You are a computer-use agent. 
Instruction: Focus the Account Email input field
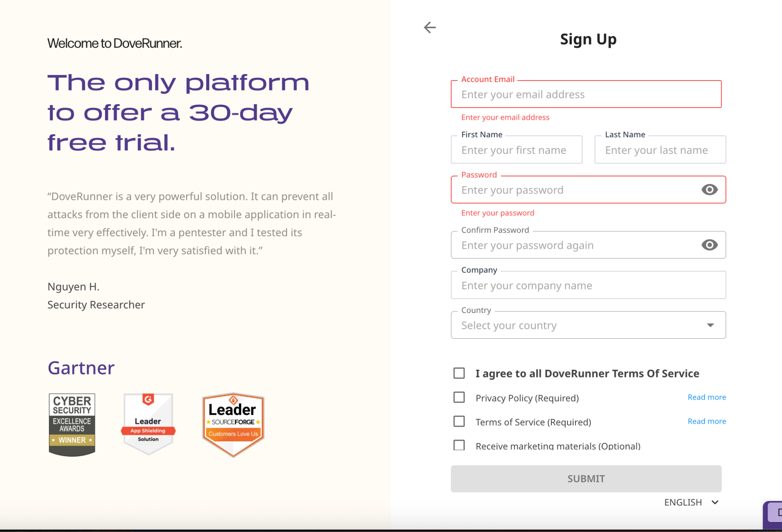click(586, 94)
